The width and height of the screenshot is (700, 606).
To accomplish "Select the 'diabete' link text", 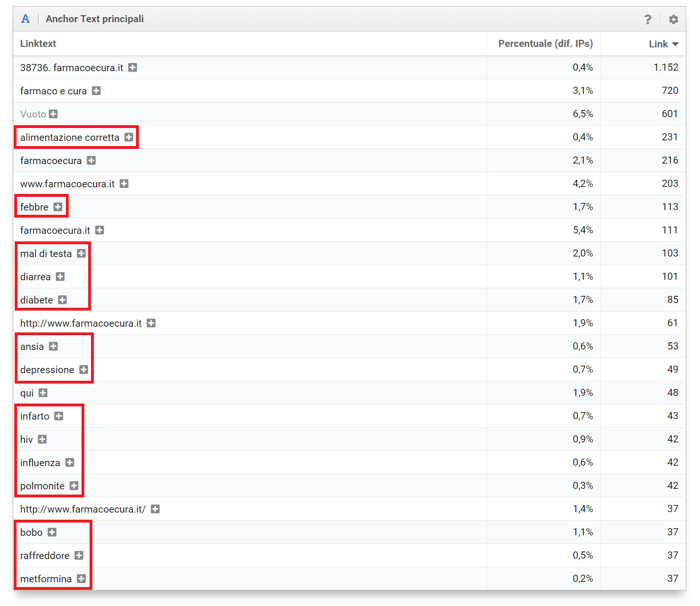I will point(36,300).
